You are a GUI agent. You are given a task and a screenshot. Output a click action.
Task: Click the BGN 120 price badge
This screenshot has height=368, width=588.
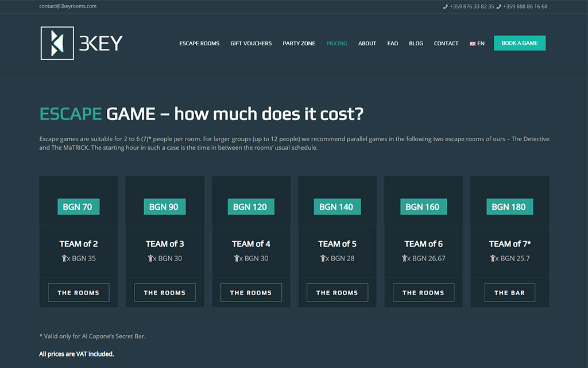(x=251, y=207)
